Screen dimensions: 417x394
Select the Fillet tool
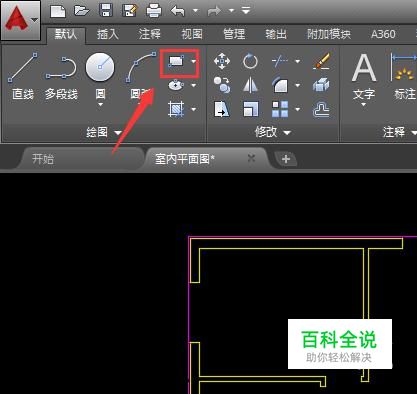click(x=280, y=85)
